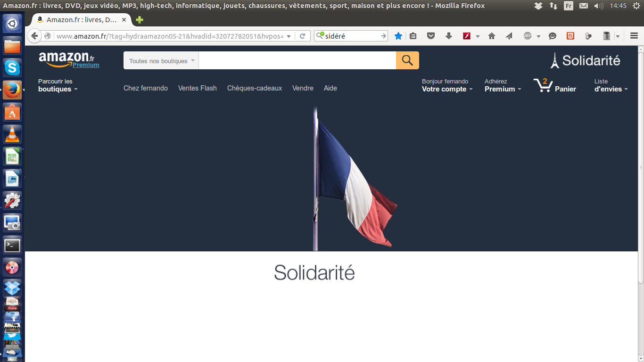The width and height of the screenshot is (644, 362).
Task: Open dropdown arrow beside clipboard icon
Action: (x=618, y=36)
